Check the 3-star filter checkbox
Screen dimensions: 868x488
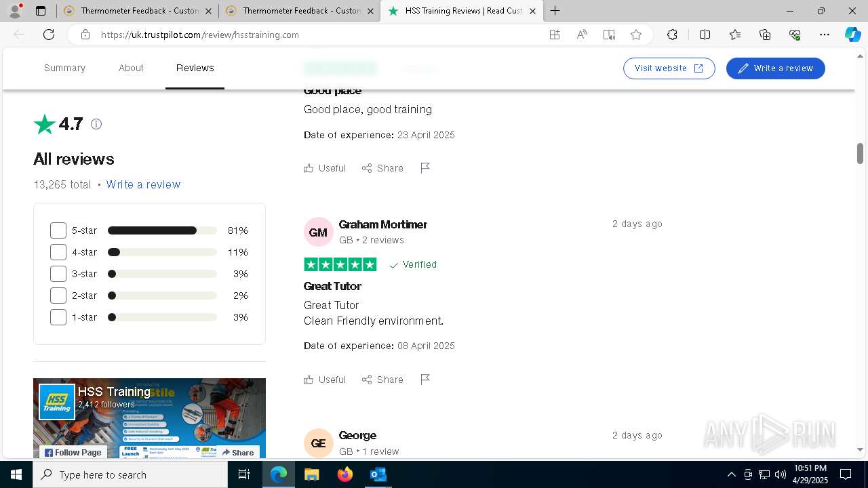tap(58, 274)
